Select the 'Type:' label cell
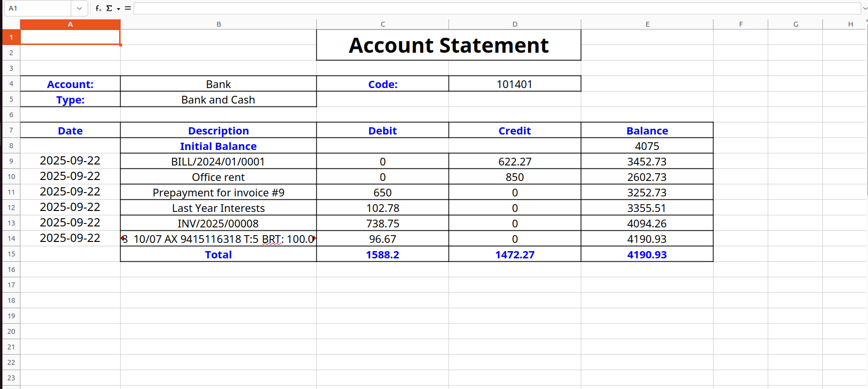 [70, 99]
